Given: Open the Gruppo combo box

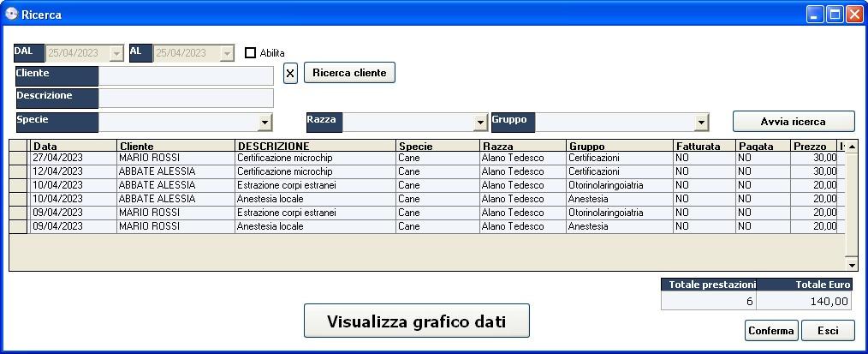Looking at the screenshot, I should click(x=701, y=123).
